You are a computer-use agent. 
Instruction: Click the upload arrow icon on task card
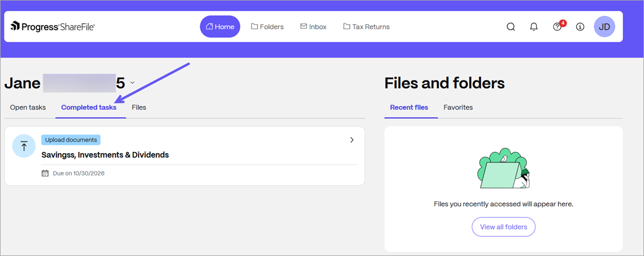point(24,146)
